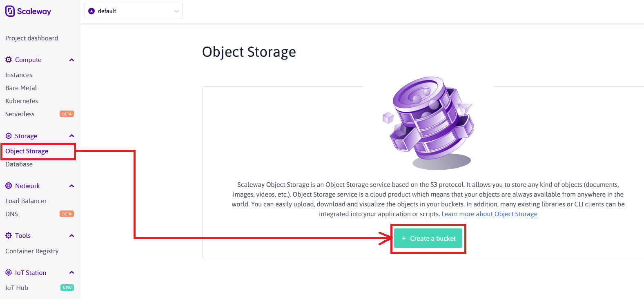Click the Storage section icon
Image resolution: width=644 pixels, height=299 pixels.
(x=9, y=136)
